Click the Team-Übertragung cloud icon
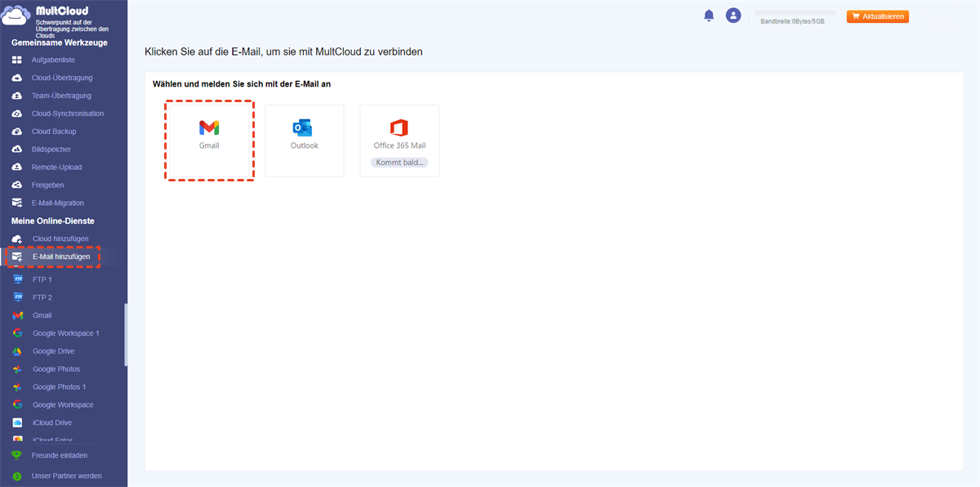 point(16,96)
